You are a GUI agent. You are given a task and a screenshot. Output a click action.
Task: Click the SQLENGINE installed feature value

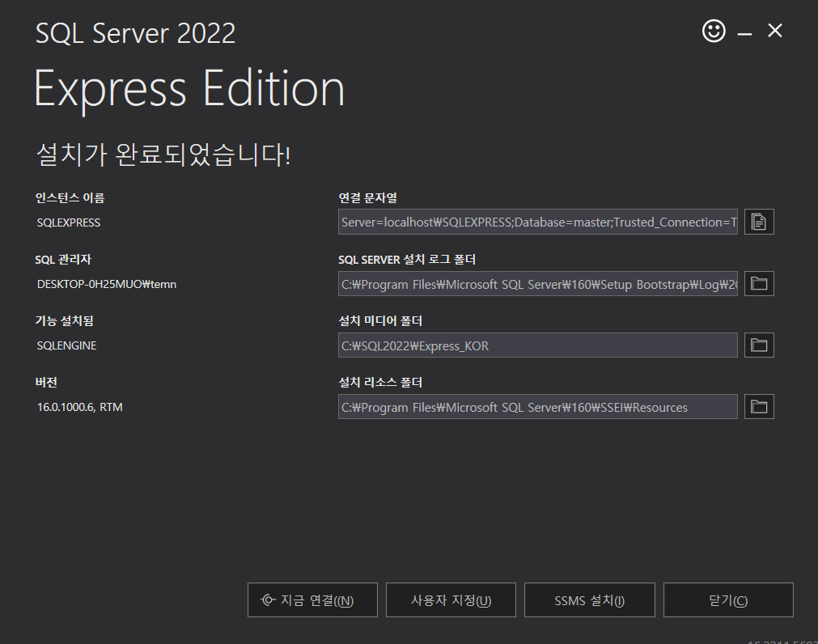(66, 345)
